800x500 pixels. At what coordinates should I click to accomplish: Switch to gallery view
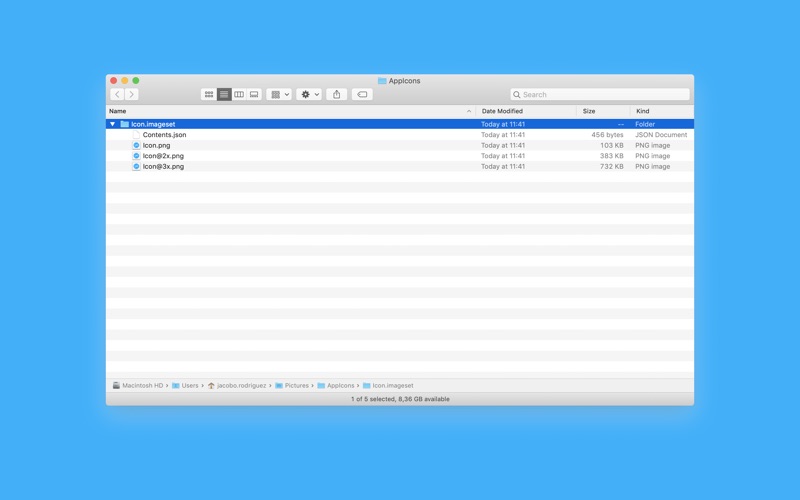tap(254, 94)
